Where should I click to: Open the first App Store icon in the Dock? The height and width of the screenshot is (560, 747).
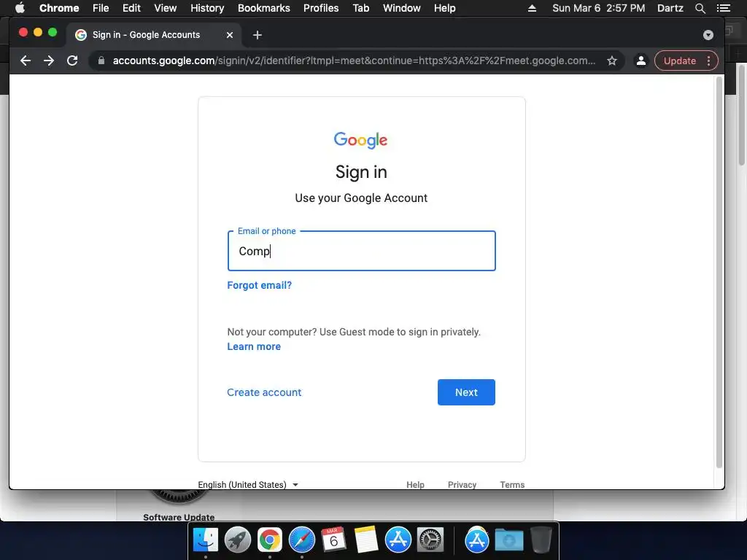point(398,540)
